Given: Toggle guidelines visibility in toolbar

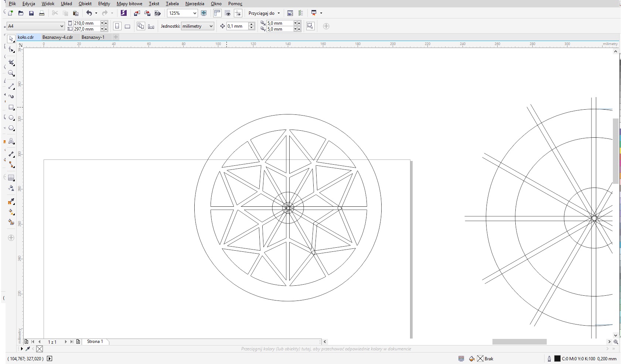Looking at the screenshot, I should tap(238, 13).
